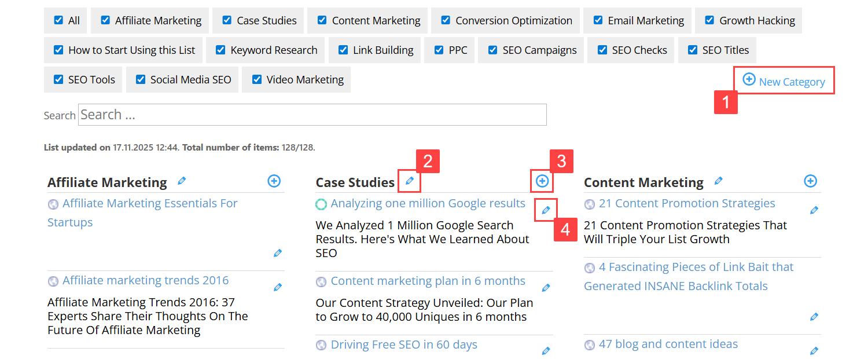
Task: Disable the Growth Hacking category filter
Action: tap(709, 20)
